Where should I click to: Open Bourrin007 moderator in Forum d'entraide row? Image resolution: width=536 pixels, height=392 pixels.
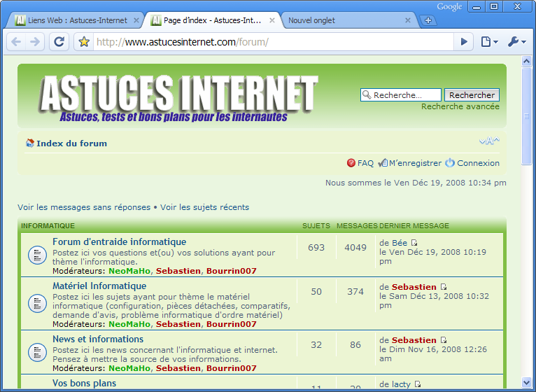pos(232,271)
